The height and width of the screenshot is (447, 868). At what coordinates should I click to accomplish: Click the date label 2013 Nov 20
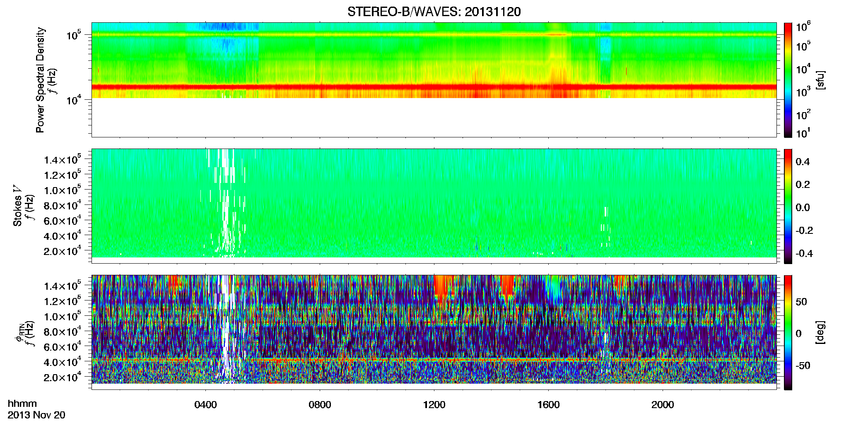point(36,415)
